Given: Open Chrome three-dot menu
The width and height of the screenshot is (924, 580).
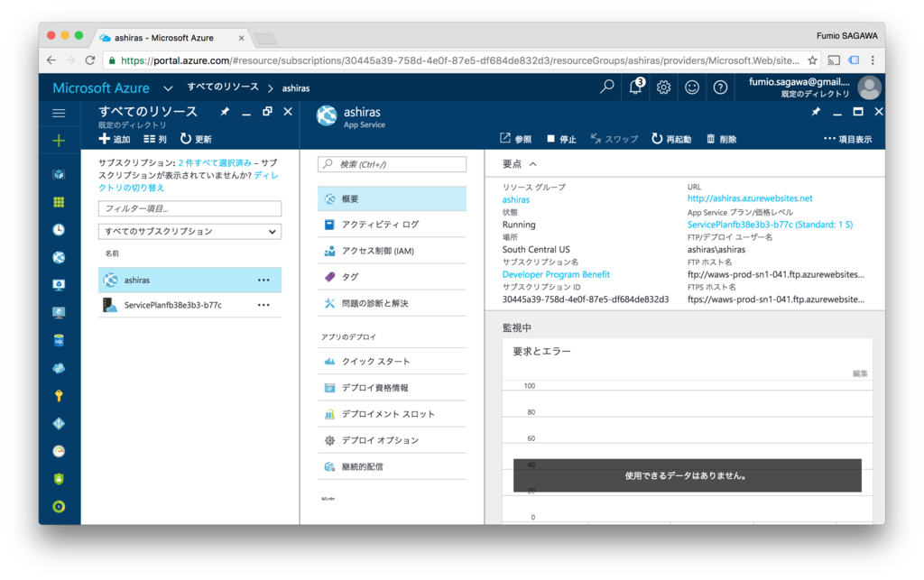Looking at the screenshot, I should pyautogui.click(x=873, y=60).
